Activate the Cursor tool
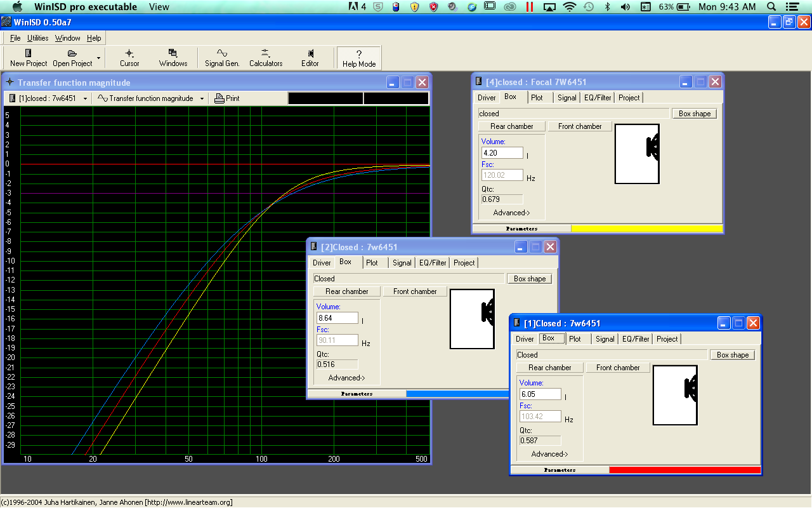The height and width of the screenshot is (508, 812). pyautogui.click(x=129, y=58)
